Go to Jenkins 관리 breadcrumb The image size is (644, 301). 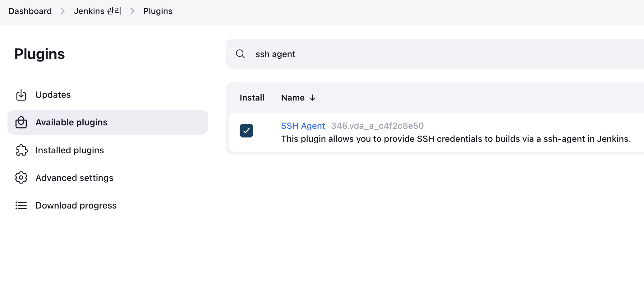pyautogui.click(x=98, y=11)
